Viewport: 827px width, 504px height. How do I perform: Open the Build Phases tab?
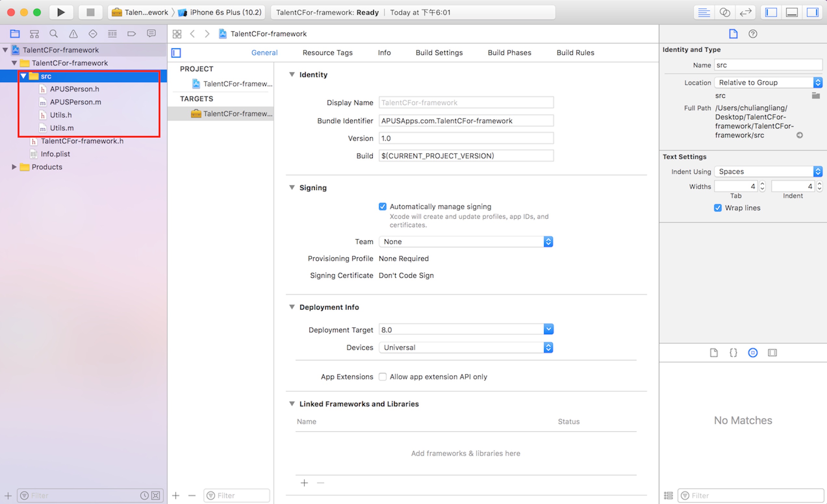click(x=509, y=53)
